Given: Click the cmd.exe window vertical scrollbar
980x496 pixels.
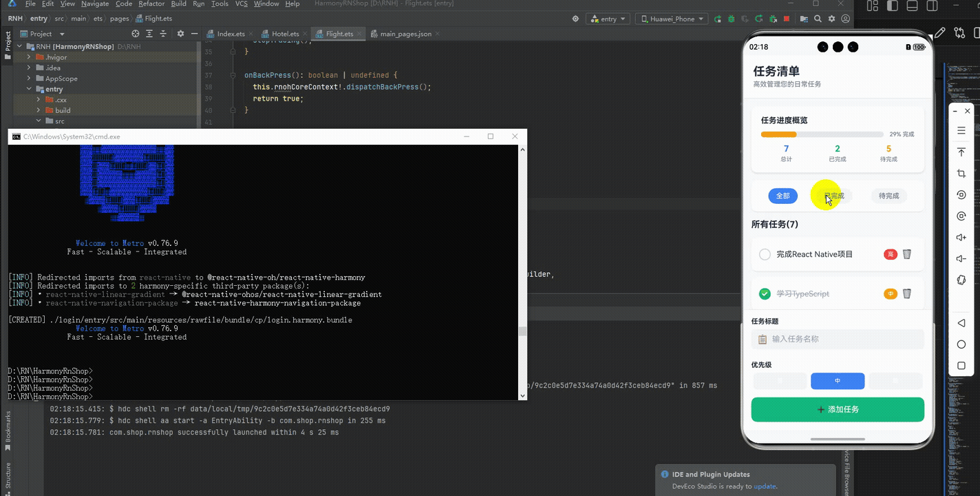Looking at the screenshot, I should pos(522,271).
